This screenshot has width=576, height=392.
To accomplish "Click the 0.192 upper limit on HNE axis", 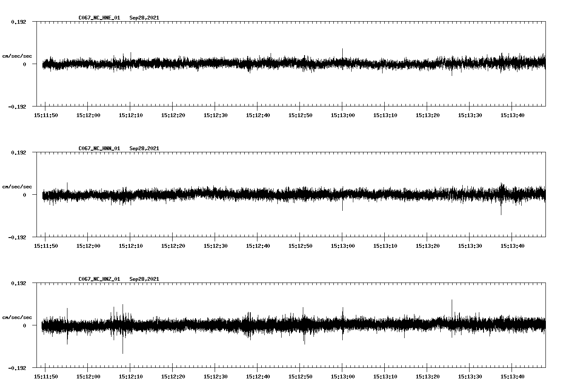I will pos(18,22).
